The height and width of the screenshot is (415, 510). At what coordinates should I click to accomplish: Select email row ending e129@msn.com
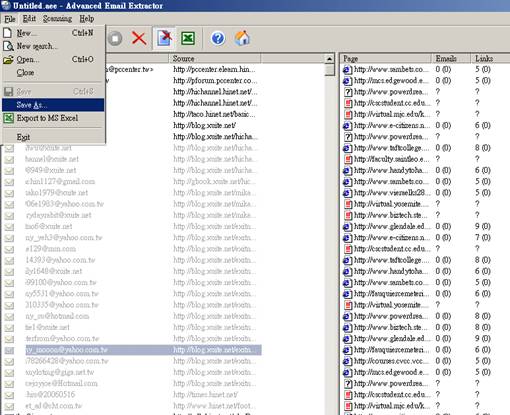(x=50, y=249)
